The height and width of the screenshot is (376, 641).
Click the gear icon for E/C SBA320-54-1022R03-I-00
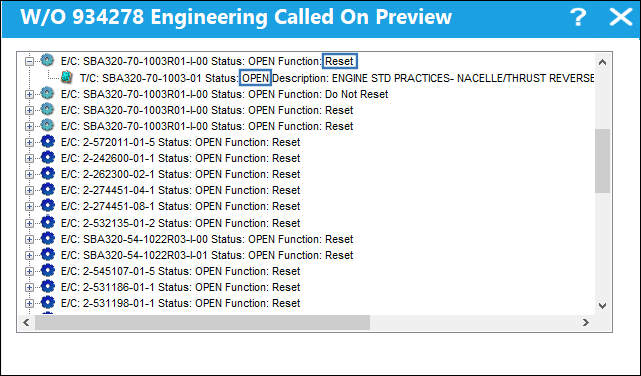click(x=47, y=239)
